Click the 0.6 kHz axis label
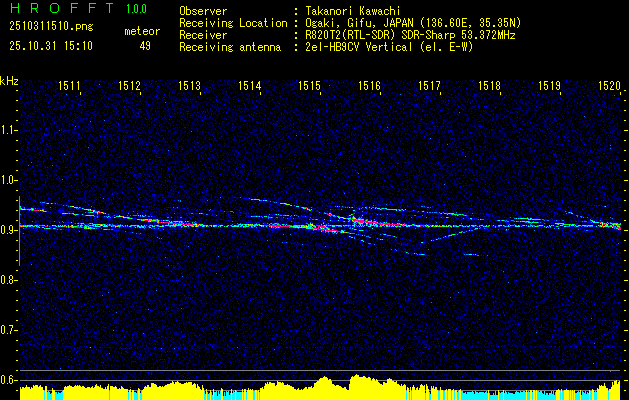 tap(8, 380)
